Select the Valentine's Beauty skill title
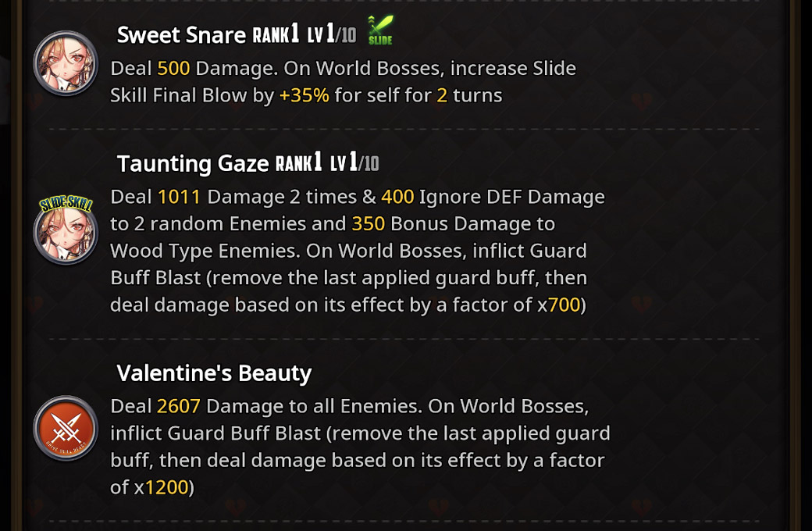Viewport: 812px width, 531px height. pyautogui.click(x=214, y=373)
